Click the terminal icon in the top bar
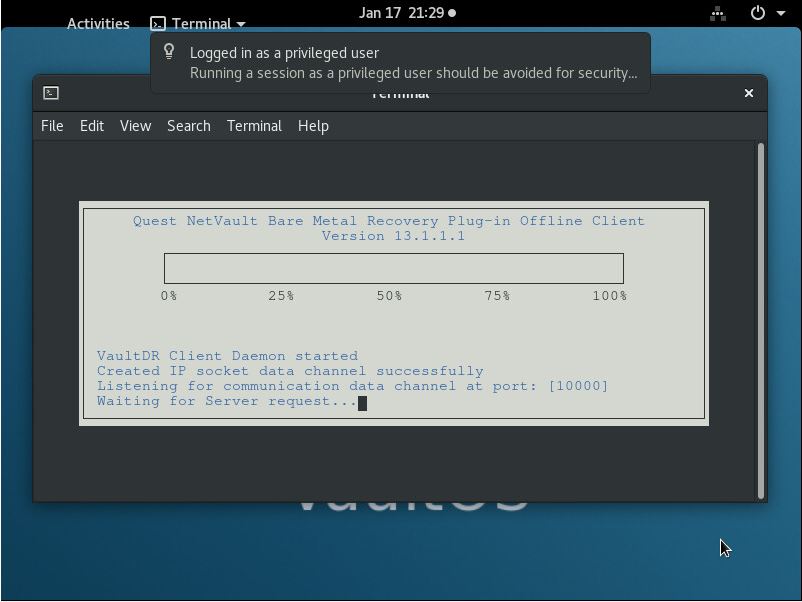The height and width of the screenshot is (602, 802). [x=158, y=24]
